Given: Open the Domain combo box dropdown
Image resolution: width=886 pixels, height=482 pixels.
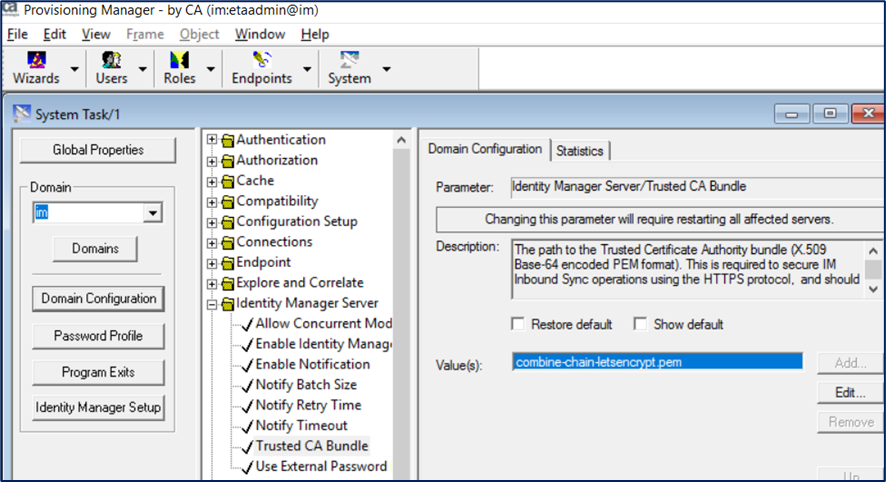Looking at the screenshot, I should click(152, 213).
